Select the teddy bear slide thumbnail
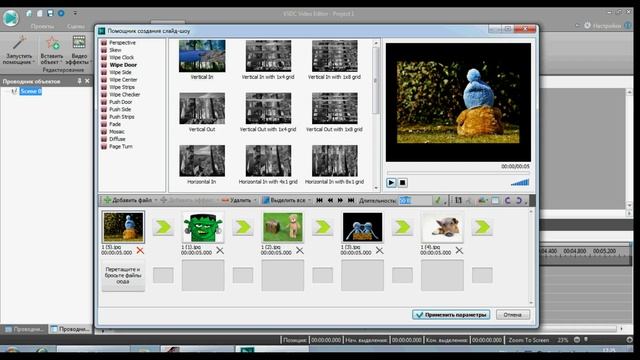 click(282, 227)
